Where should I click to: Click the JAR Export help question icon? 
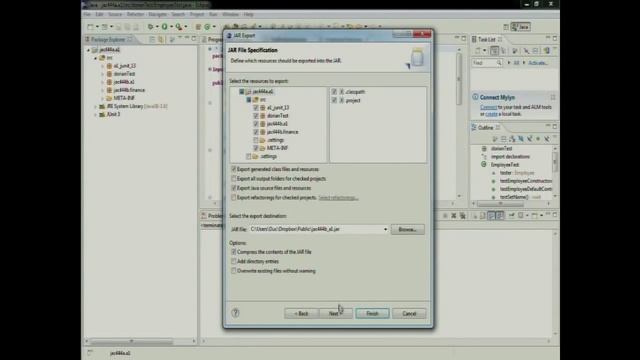tap(235, 313)
